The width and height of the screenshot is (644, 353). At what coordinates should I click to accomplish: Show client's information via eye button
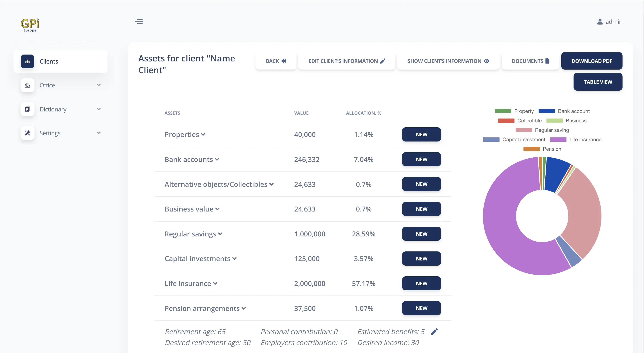click(448, 61)
